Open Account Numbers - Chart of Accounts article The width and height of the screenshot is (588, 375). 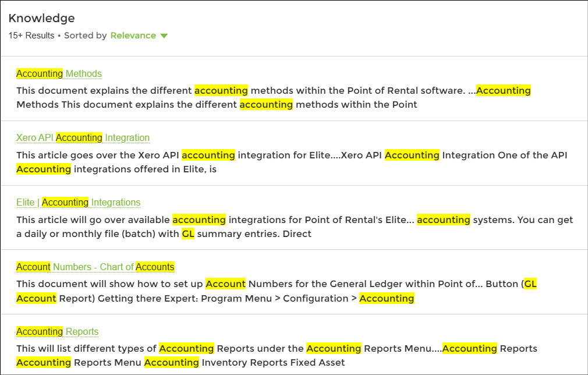[95, 267]
